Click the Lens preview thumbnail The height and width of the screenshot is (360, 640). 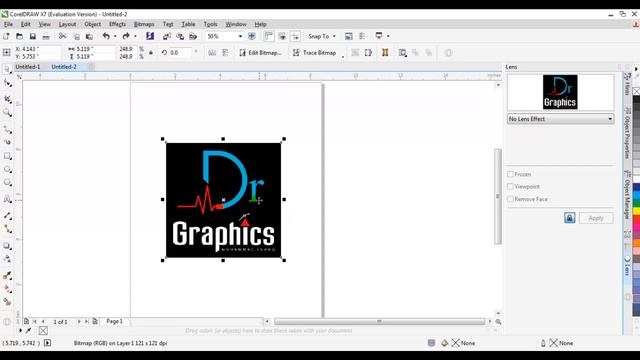[560, 92]
